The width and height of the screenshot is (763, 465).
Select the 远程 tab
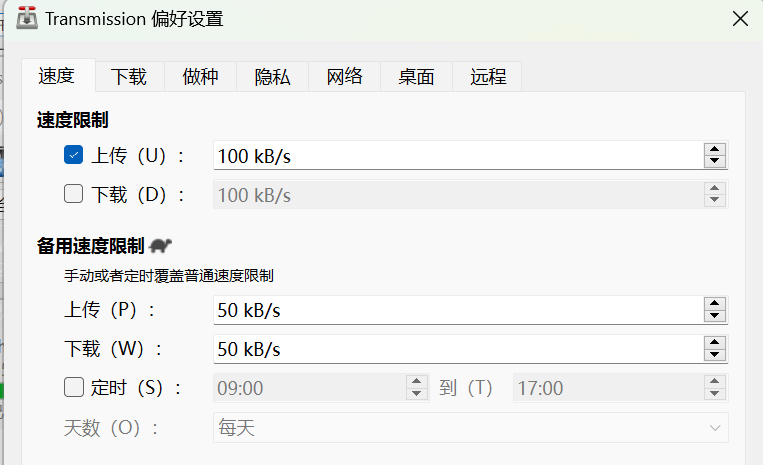pyautogui.click(x=488, y=76)
